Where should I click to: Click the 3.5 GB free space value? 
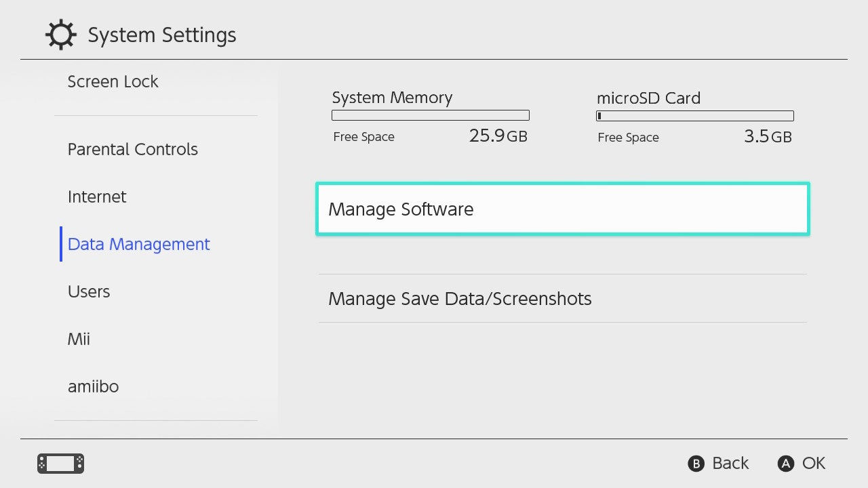click(767, 137)
